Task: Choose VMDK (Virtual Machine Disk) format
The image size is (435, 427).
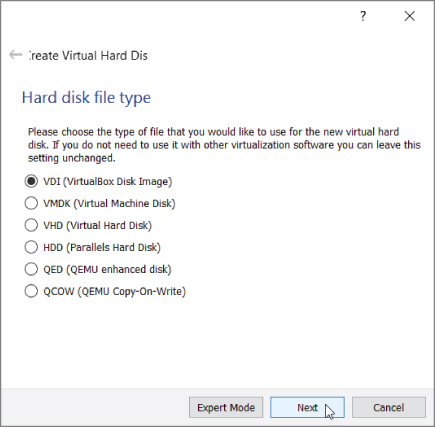Action: 100,203
